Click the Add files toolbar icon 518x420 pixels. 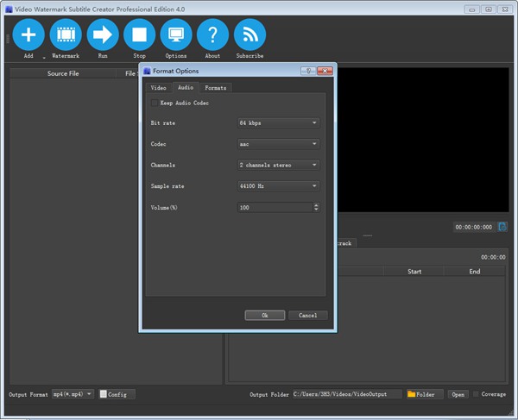coord(28,34)
